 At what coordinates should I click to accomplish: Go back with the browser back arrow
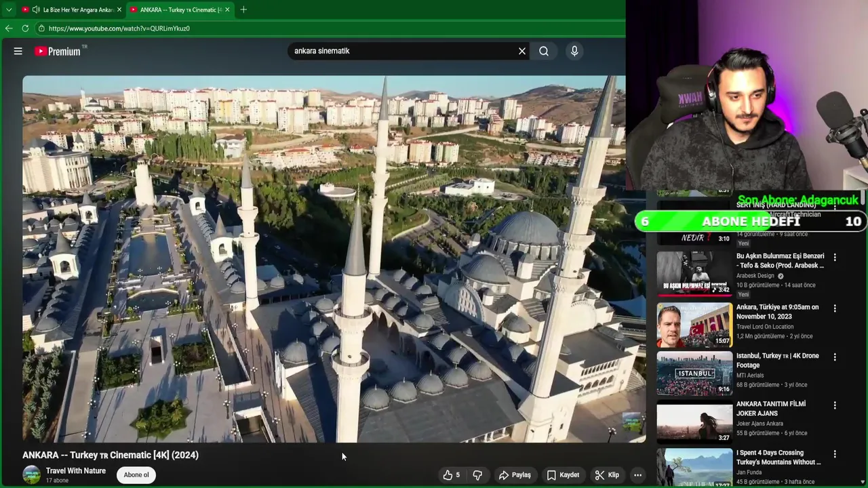pyautogui.click(x=9, y=28)
